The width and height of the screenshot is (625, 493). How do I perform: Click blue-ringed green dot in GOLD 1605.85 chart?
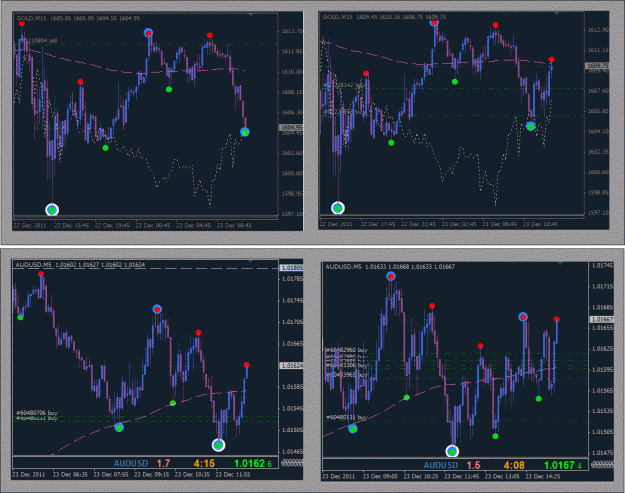(245, 132)
